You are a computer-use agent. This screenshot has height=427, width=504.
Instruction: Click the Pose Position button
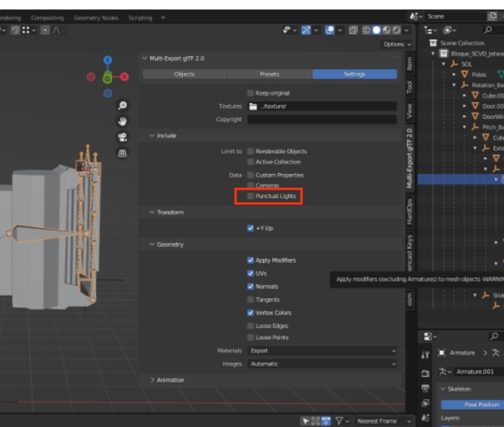pyautogui.click(x=481, y=405)
